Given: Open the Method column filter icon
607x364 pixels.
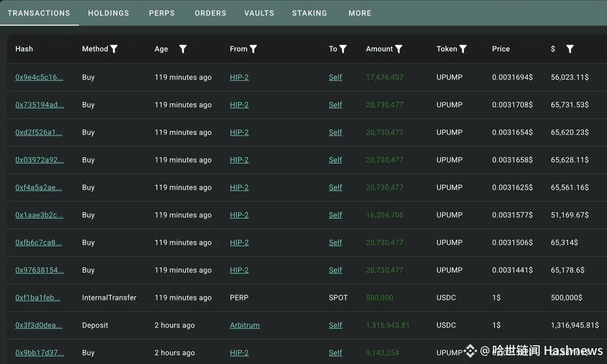Looking at the screenshot, I should tap(114, 49).
